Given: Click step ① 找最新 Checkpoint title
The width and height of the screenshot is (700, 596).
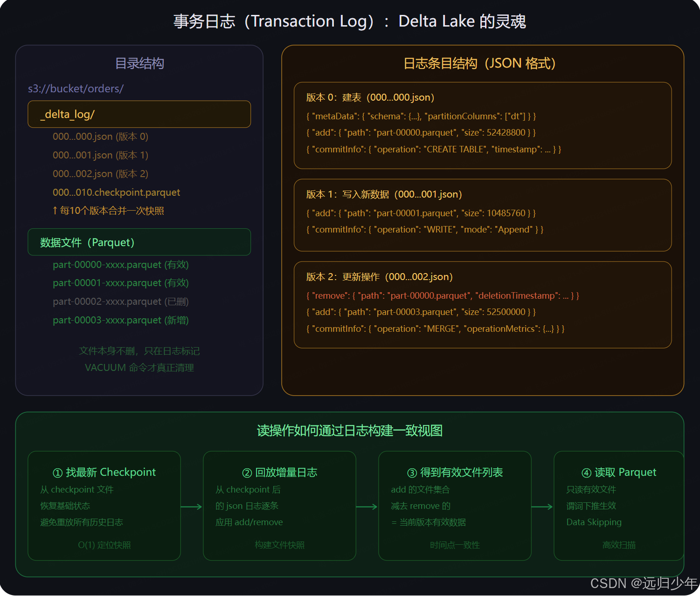Looking at the screenshot, I should [104, 473].
